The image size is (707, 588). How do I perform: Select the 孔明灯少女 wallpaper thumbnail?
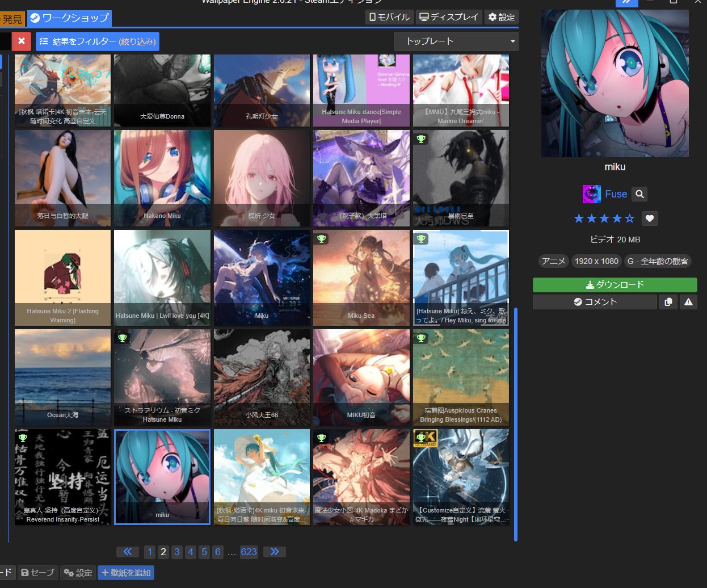[262, 90]
